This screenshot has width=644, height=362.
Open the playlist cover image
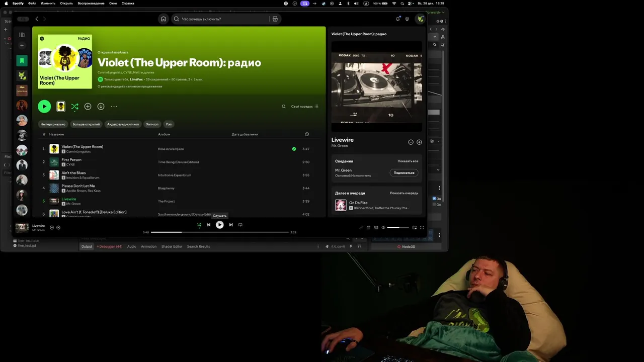pos(65,61)
